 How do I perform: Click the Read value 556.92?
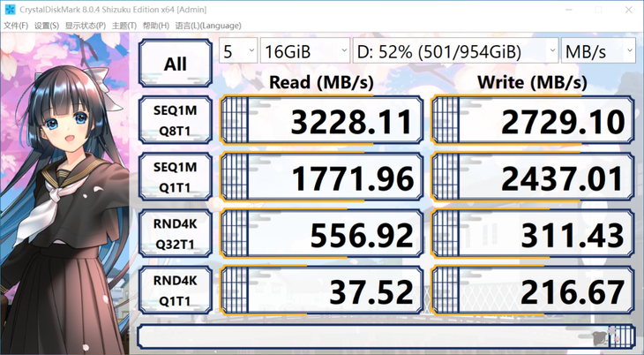pos(322,234)
